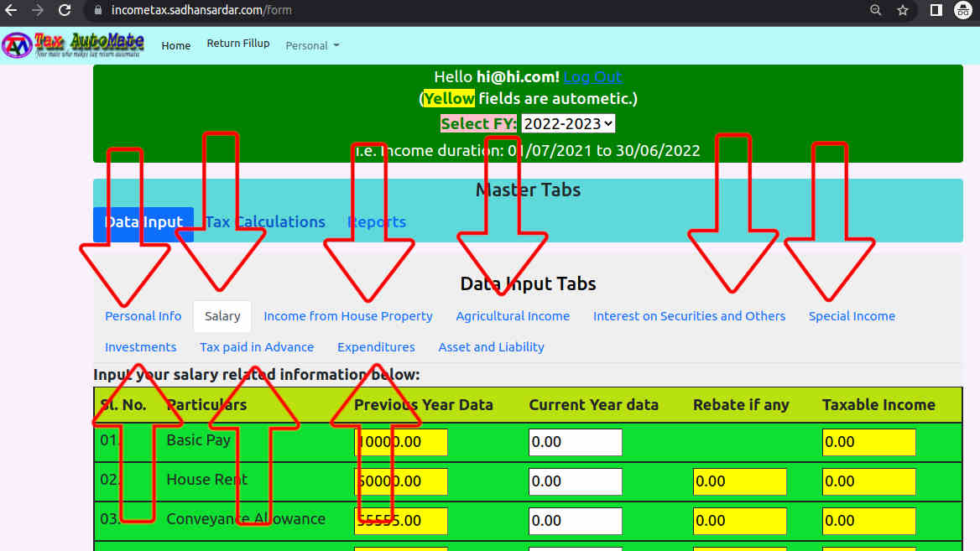
Task: Toggle the browser side panel icon
Action: 936,11
